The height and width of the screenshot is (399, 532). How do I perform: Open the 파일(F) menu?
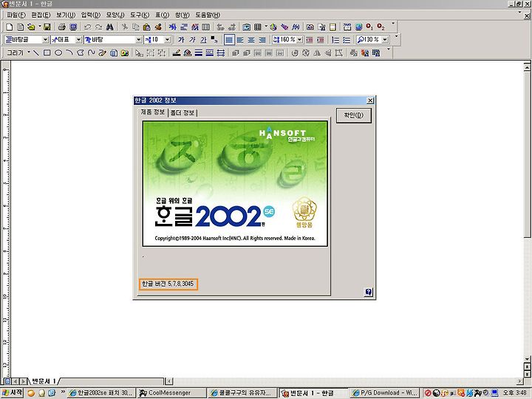point(16,15)
